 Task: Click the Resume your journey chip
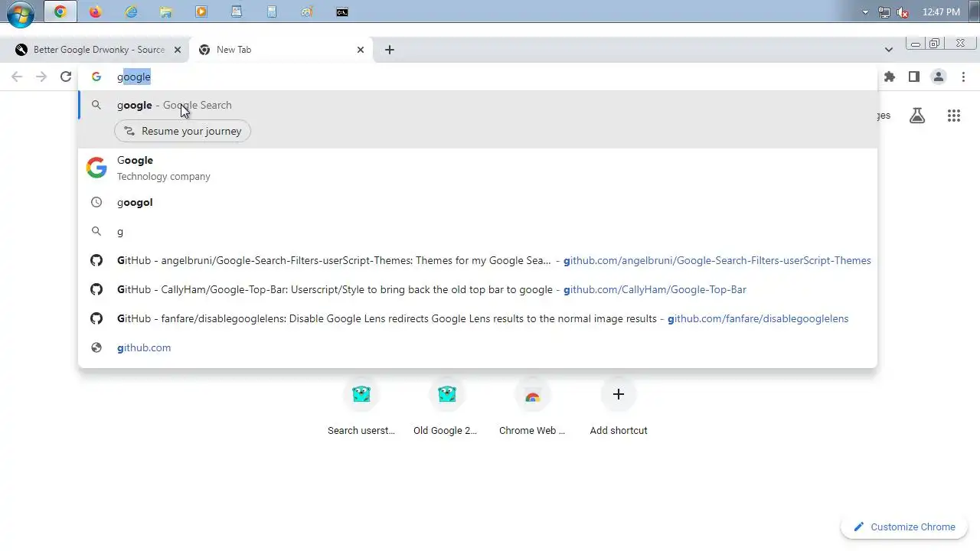182,131
